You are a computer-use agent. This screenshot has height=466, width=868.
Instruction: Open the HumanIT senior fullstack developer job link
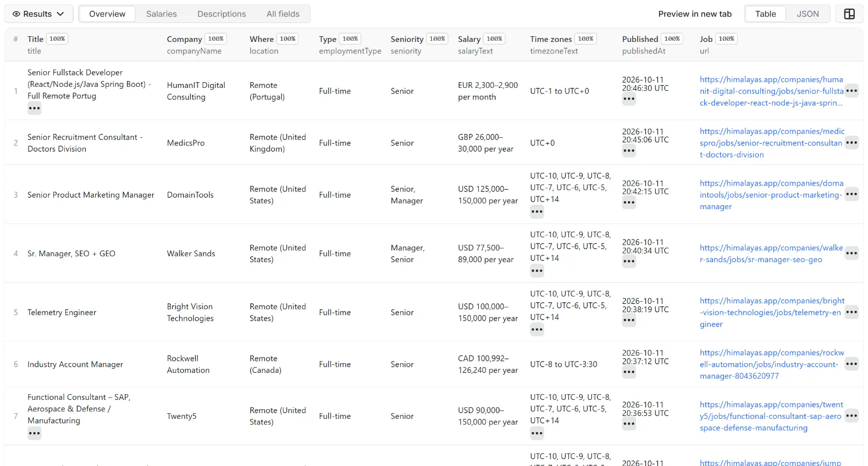tap(772, 91)
